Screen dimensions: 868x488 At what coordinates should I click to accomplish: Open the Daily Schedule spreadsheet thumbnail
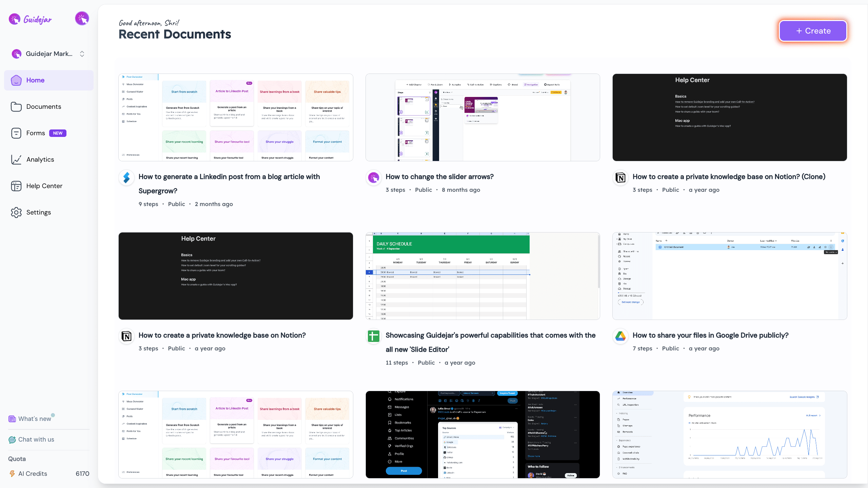[482, 276]
